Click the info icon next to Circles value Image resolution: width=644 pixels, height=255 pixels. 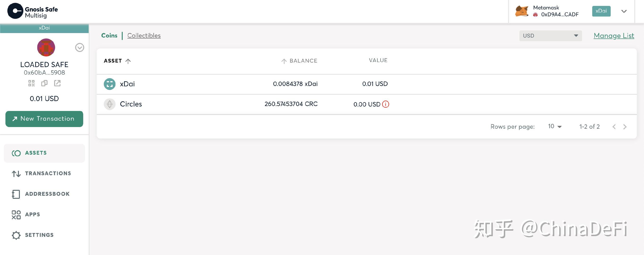[x=385, y=104]
